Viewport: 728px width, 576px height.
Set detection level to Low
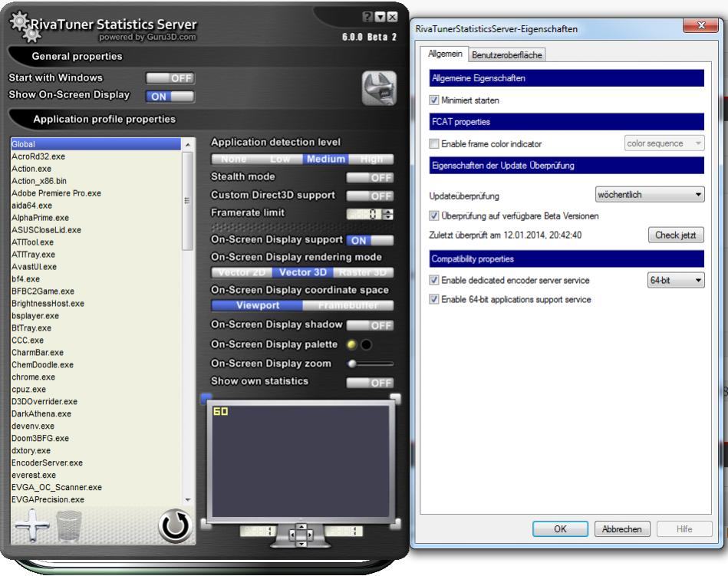280,160
